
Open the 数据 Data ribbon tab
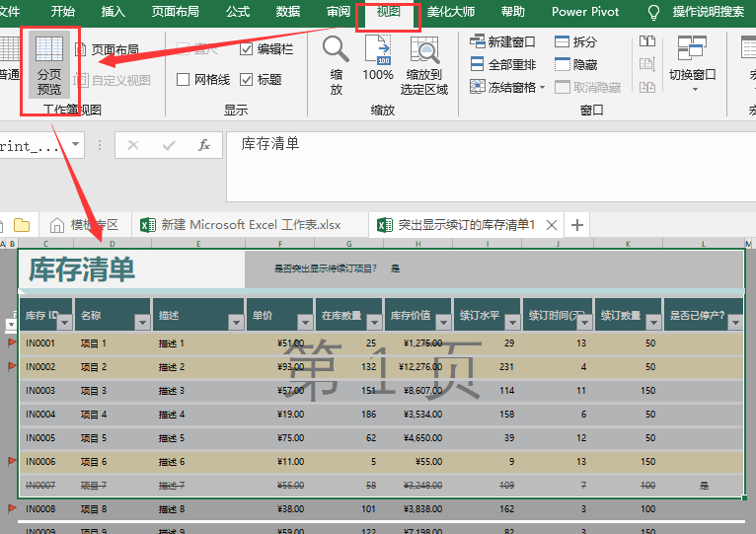288,12
